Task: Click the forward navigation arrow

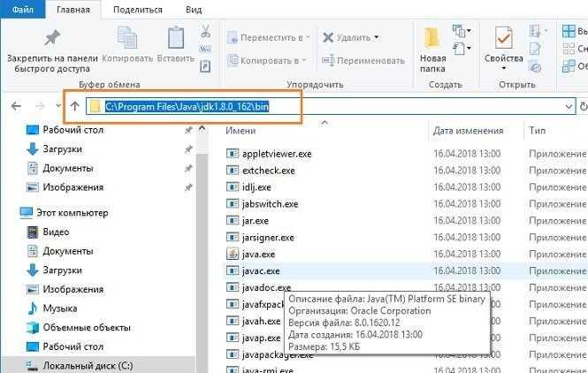Action: 40,106
